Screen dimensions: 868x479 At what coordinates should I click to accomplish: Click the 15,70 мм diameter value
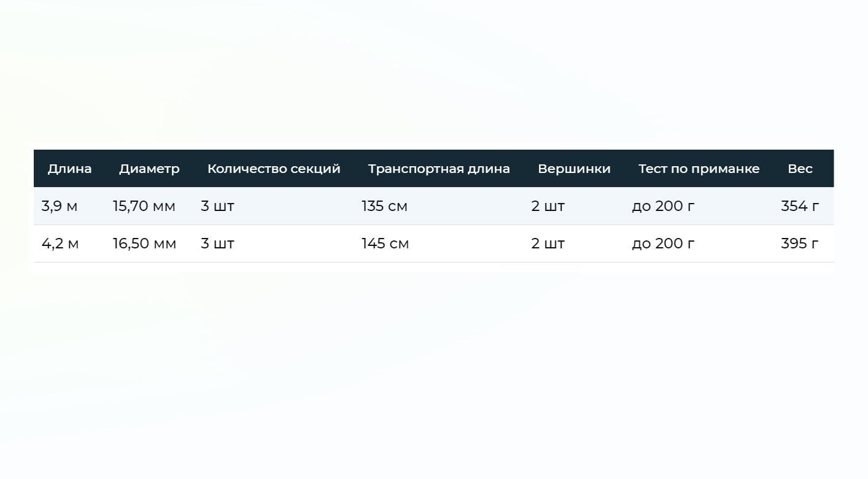(144, 206)
